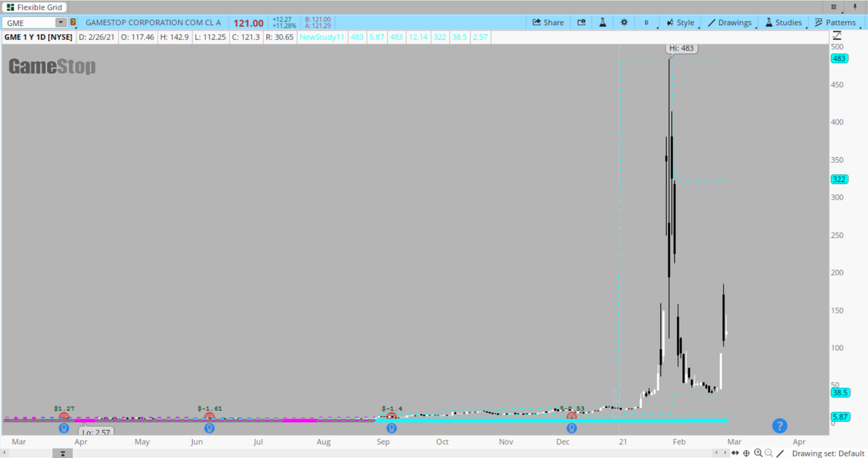Click the $1.27 earnings marker icon

tap(64, 416)
